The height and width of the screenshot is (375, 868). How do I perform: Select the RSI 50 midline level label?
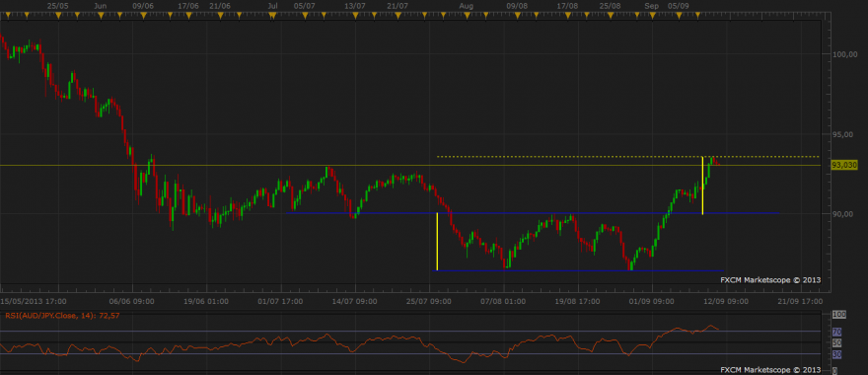837,342
